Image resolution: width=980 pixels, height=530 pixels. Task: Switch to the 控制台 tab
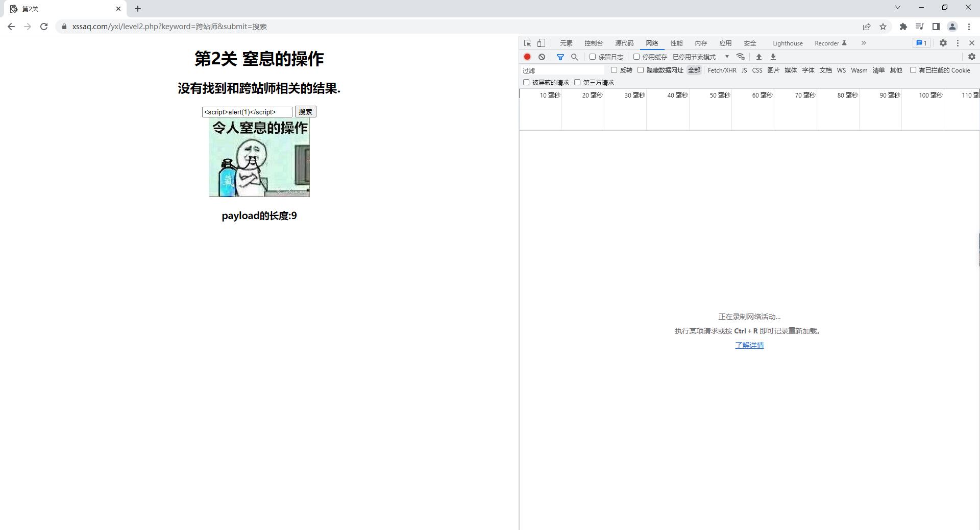(x=594, y=43)
